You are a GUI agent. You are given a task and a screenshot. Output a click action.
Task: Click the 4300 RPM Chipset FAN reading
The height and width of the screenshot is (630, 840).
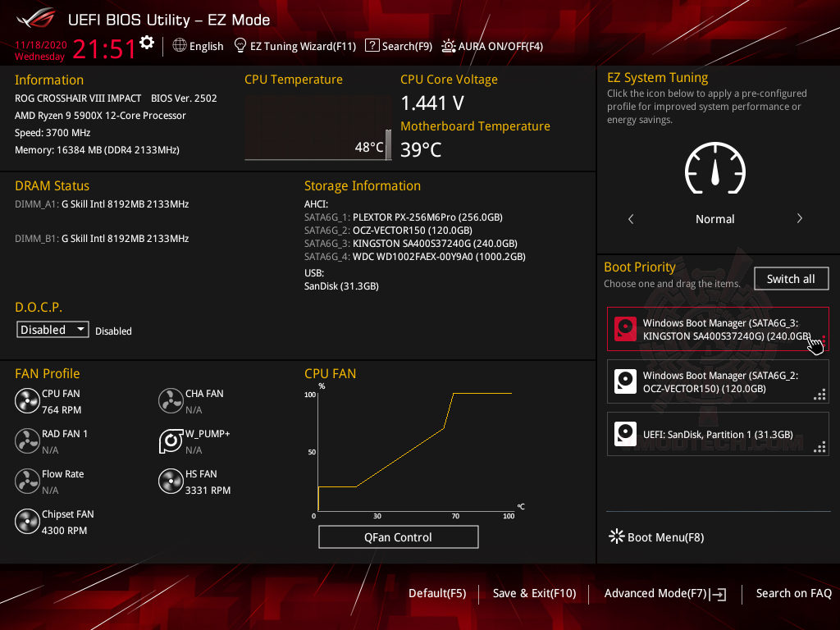coord(64,531)
